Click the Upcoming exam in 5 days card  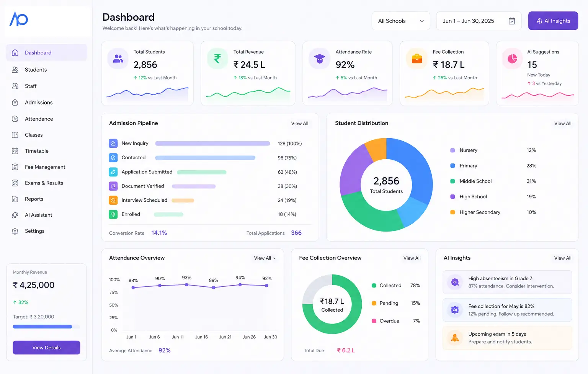[x=507, y=338]
